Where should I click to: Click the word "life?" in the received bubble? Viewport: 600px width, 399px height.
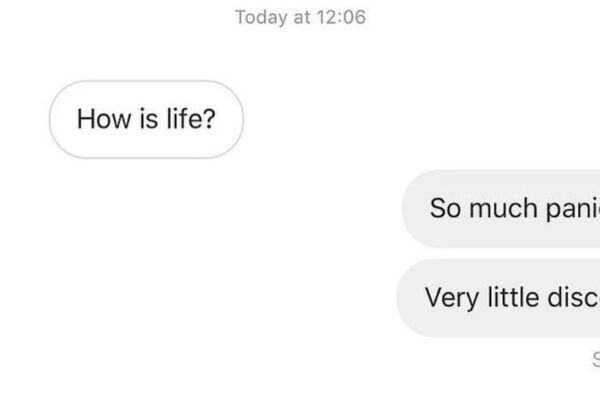191,119
